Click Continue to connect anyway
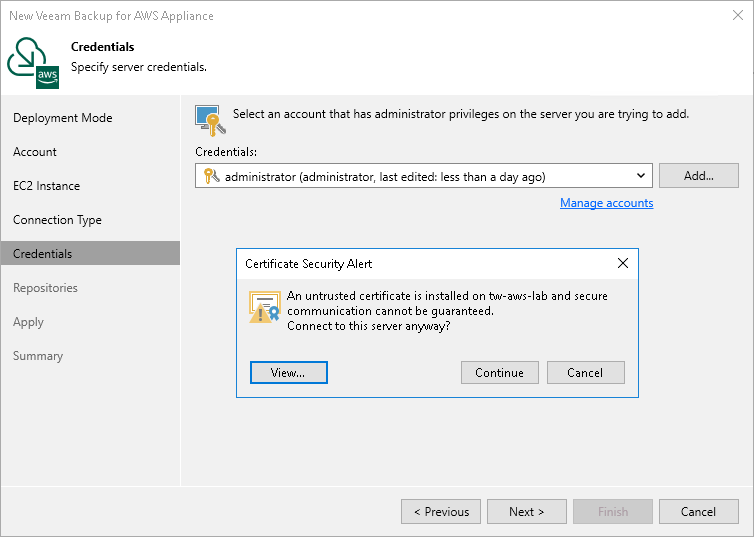 click(x=499, y=373)
